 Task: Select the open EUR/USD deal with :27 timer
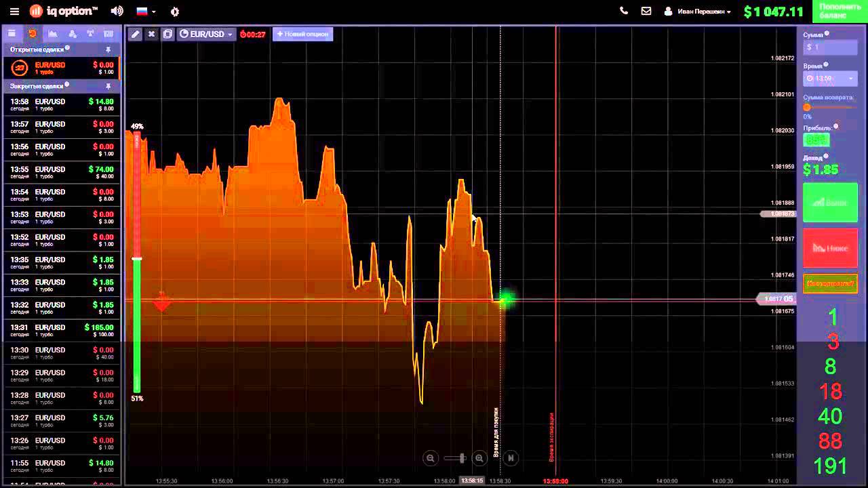point(62,68)
